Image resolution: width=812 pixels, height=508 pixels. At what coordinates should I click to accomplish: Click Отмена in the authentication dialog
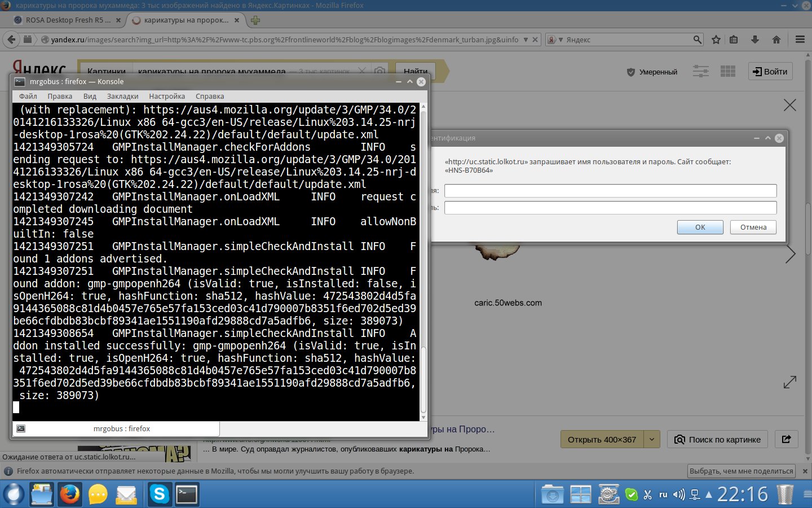pyautogui.click(x=753, y=227)
